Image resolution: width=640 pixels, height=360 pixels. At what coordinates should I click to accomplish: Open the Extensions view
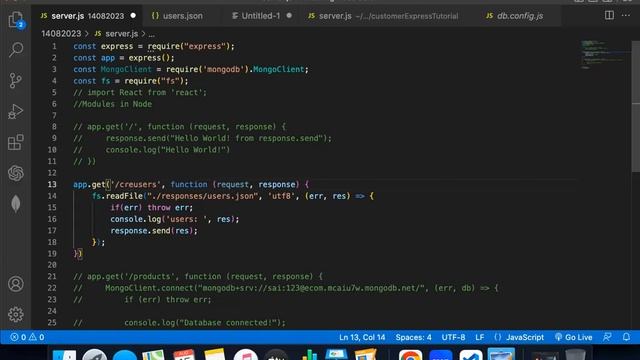coord(16,142)
